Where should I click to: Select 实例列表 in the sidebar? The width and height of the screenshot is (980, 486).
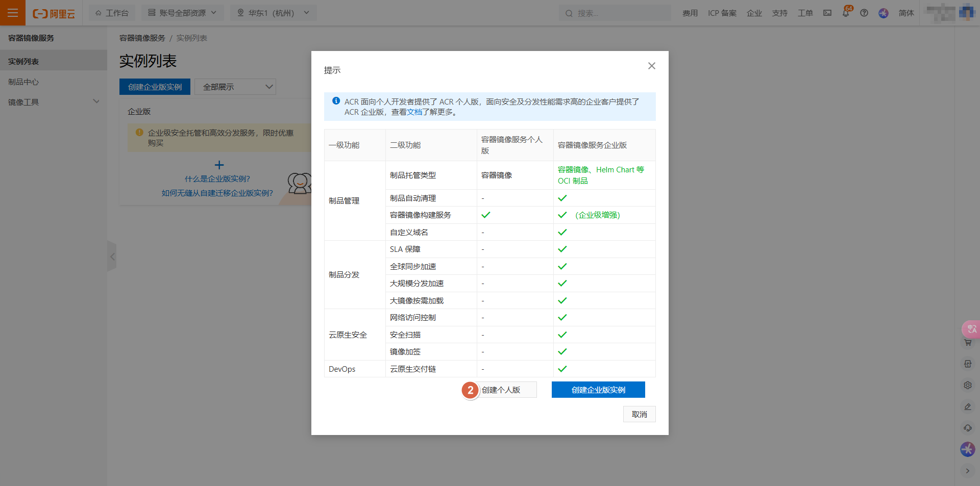[x=54, y=61]
